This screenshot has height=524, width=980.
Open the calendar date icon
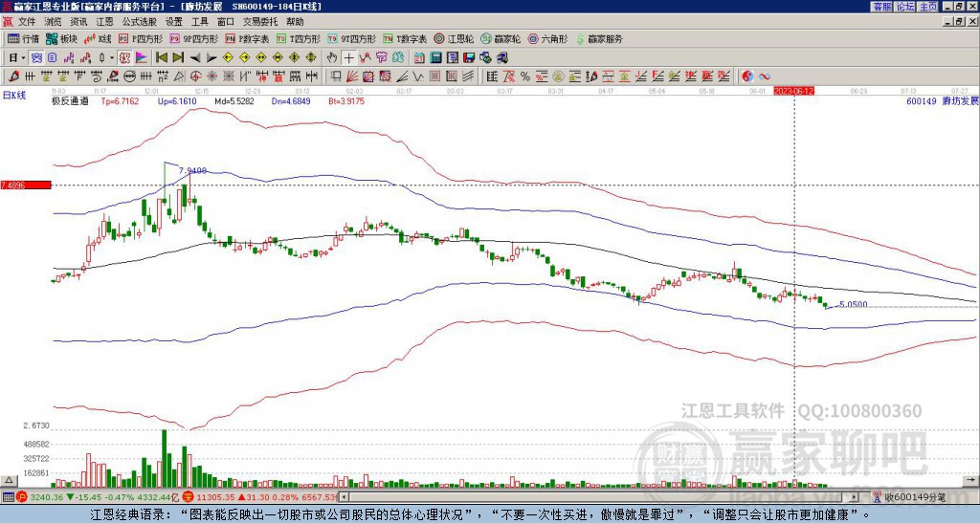419,58
